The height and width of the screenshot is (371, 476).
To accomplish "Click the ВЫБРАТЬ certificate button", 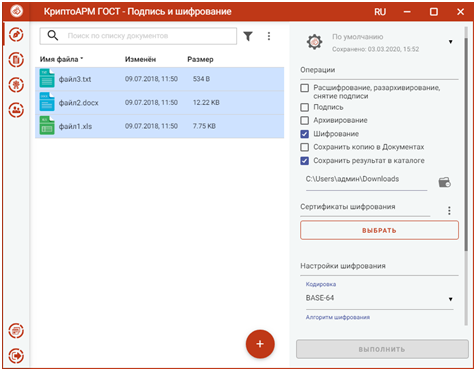I will (379, 230).
